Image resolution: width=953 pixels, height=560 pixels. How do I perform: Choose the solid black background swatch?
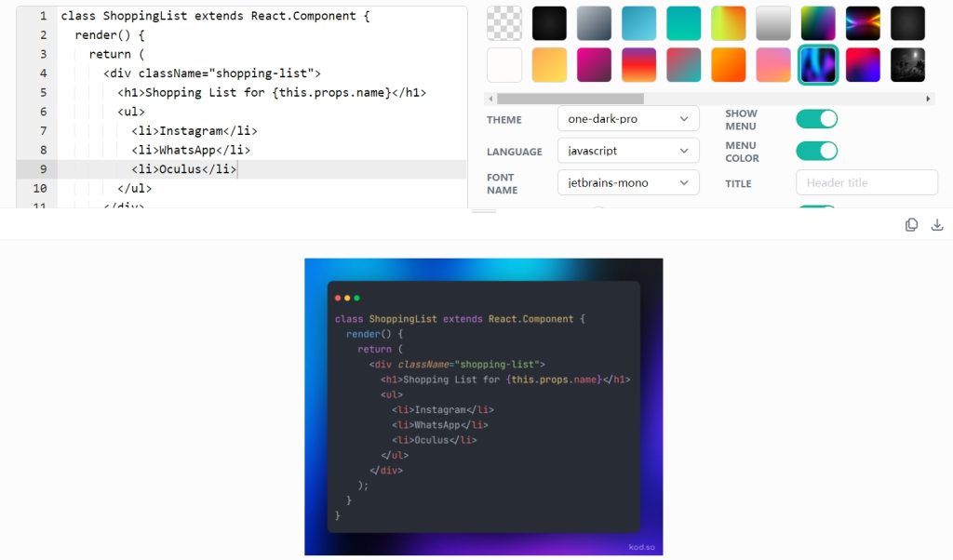pos(549,23)
